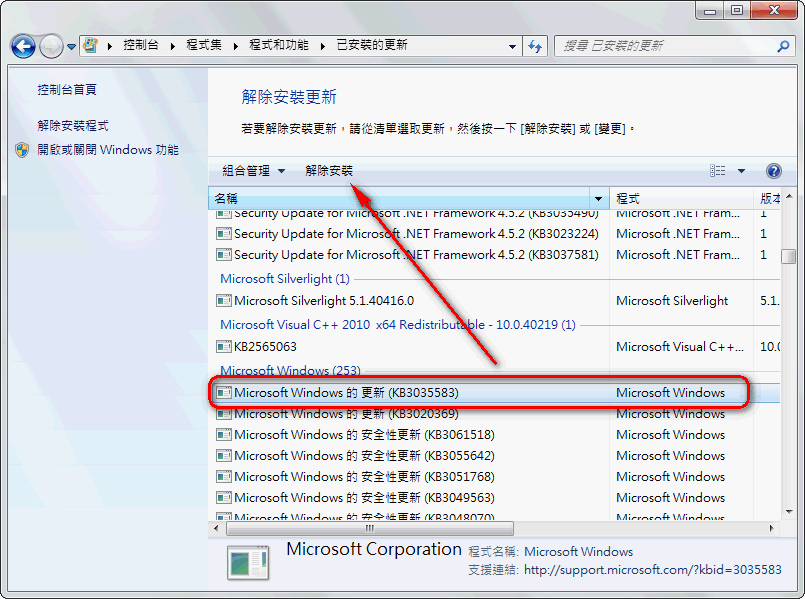Screen dimensions: 805x599
Task: Click the vertical scrollbar down arrow
Action: tap(789, 512)
